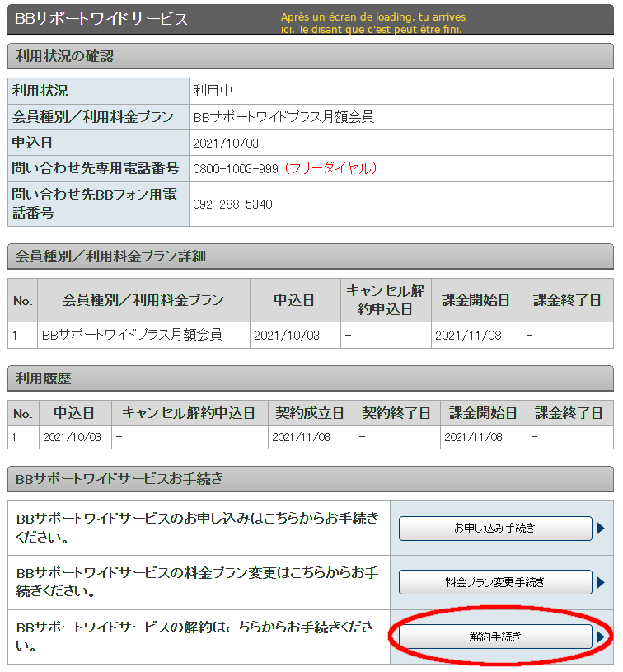The width and height of the screenshot is (623, 672).
Task: Select the BBサポートワイドサービスお手続き section header
Action: [x=119, y=479]
